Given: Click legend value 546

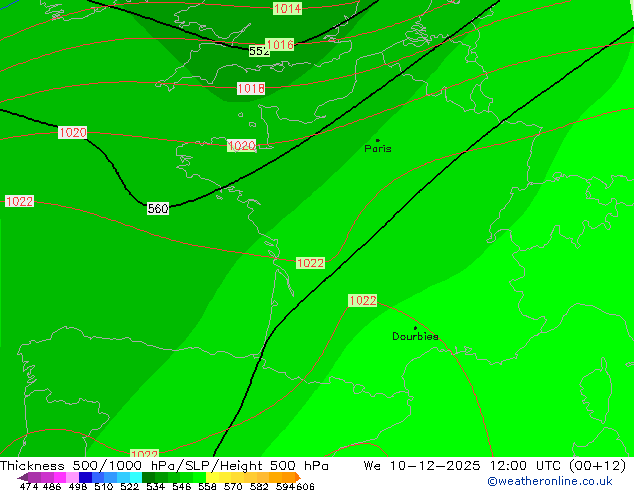Looking at the screenshot, I should pyautogui.click(x=182, y=486).
